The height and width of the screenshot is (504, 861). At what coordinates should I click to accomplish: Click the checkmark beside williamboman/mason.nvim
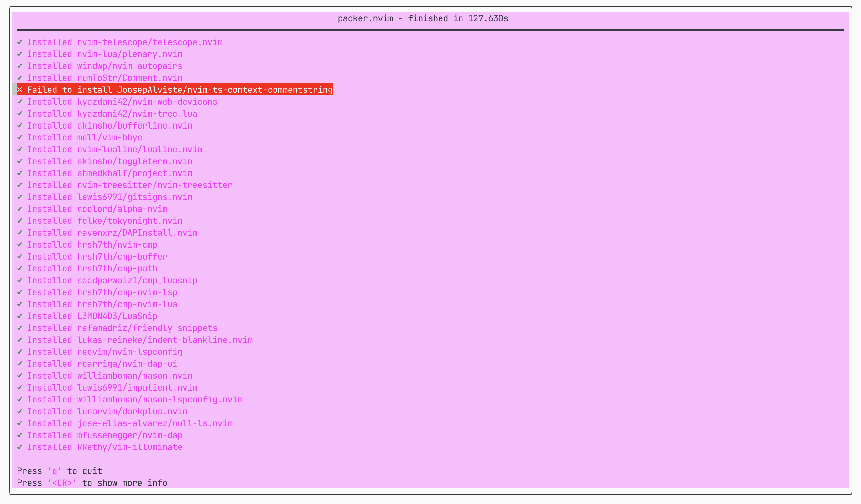(20, 375)
